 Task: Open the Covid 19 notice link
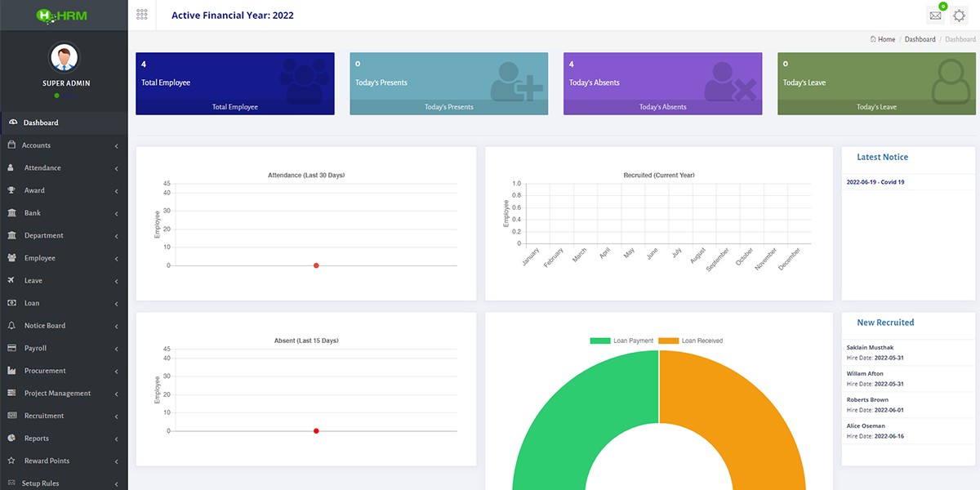point(875,182)
